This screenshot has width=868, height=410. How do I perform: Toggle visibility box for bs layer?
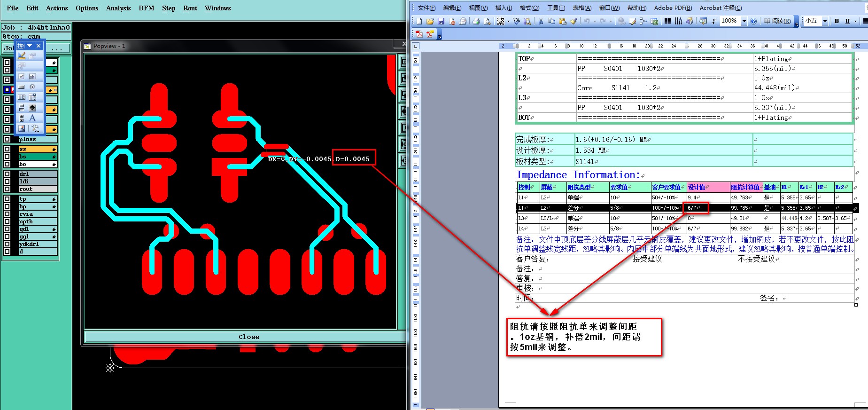point(7,157)
